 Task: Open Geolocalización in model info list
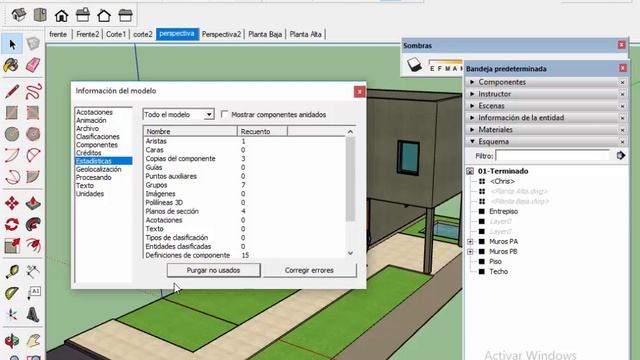click(98, 169)
